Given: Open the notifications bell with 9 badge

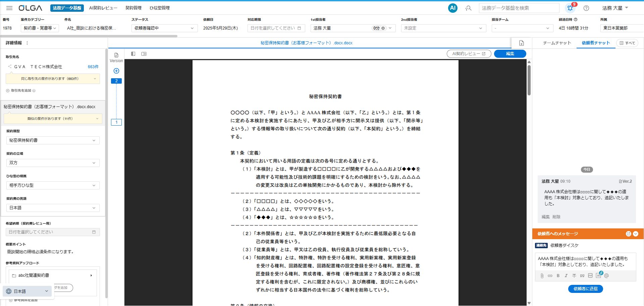Looking at the screenshot, I should click(570, 8).
